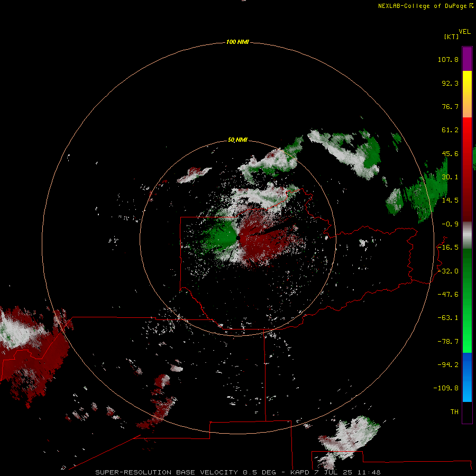Click the VEL legend title
This screenshot has height=476, width=476.
tap(464, 32)
